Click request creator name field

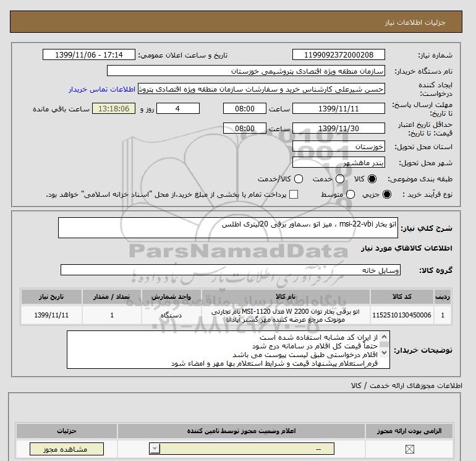click(x=261, y=89)
